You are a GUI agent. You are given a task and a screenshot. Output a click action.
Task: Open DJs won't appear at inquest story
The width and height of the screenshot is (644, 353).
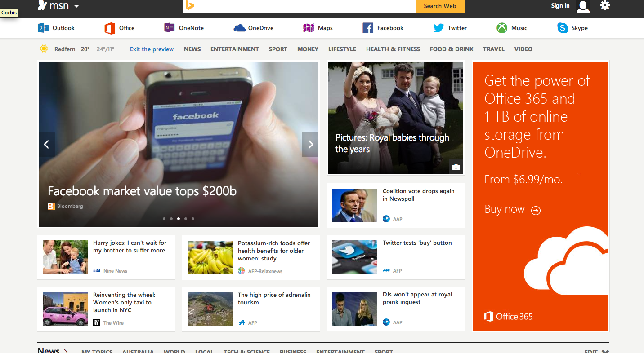(x=417, y=298)
